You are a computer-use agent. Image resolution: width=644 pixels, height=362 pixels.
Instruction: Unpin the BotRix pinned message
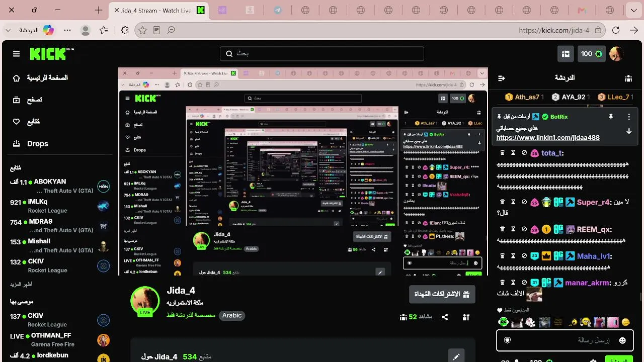coord(611,117)
